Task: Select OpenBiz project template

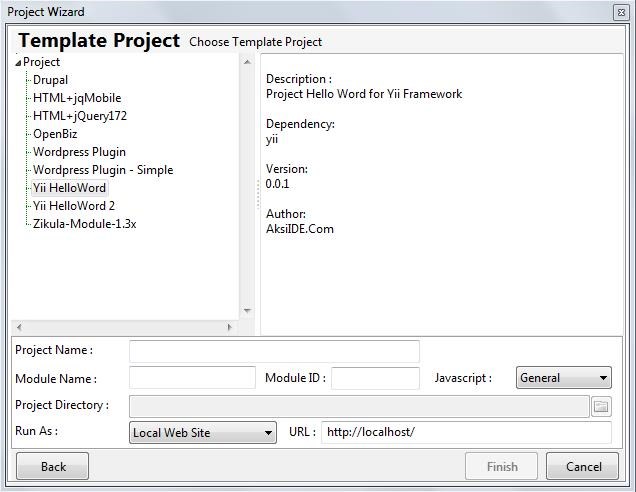Action: (x=55, y=134)
